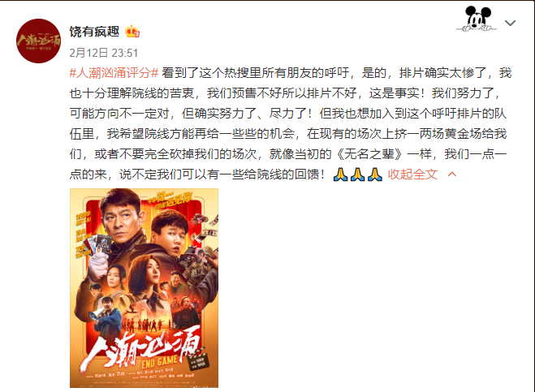Click the crown VIP badge beside username
This screenshot has height=392, width=535.
pos(132,32)
